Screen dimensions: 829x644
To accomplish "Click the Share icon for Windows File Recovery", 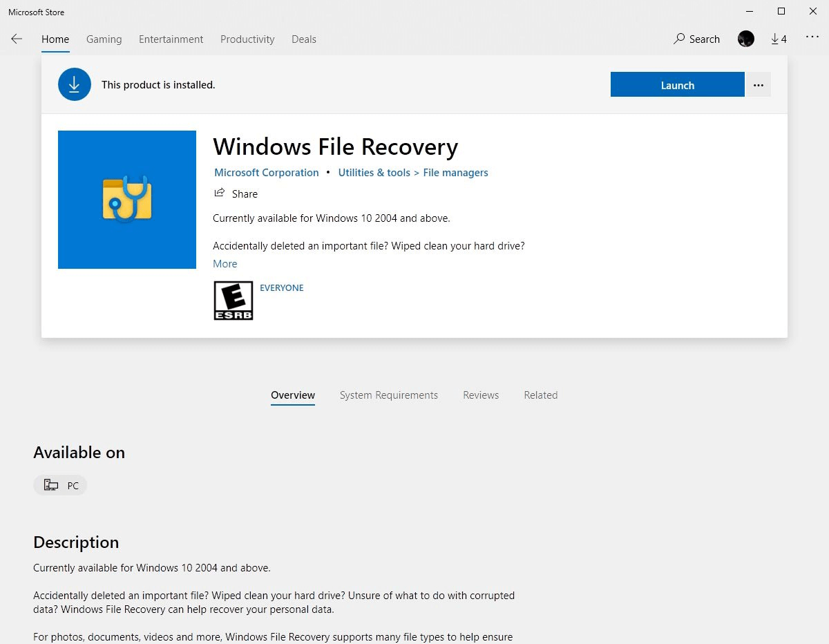I will point(218,193).
